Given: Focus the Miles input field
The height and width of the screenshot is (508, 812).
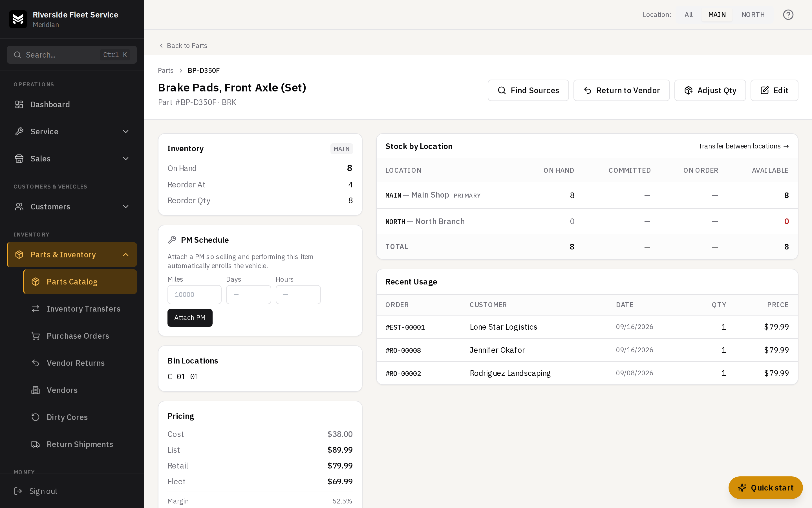Looking at the screenshot, I should coord(194,295).
